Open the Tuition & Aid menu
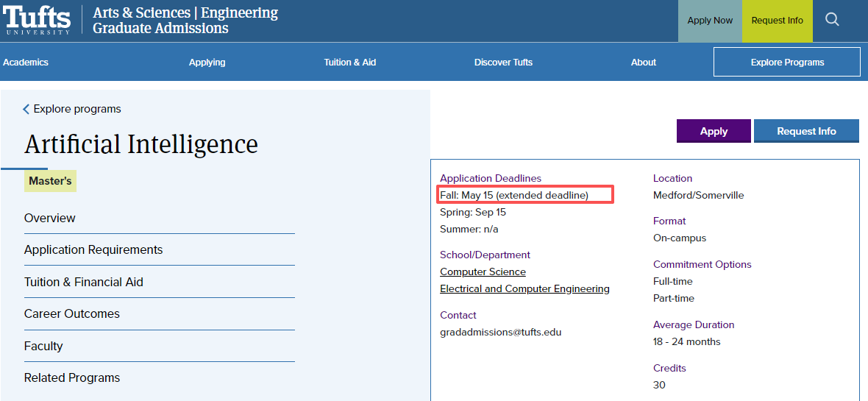Screen dimensions: 868x401 click(349, 63)
